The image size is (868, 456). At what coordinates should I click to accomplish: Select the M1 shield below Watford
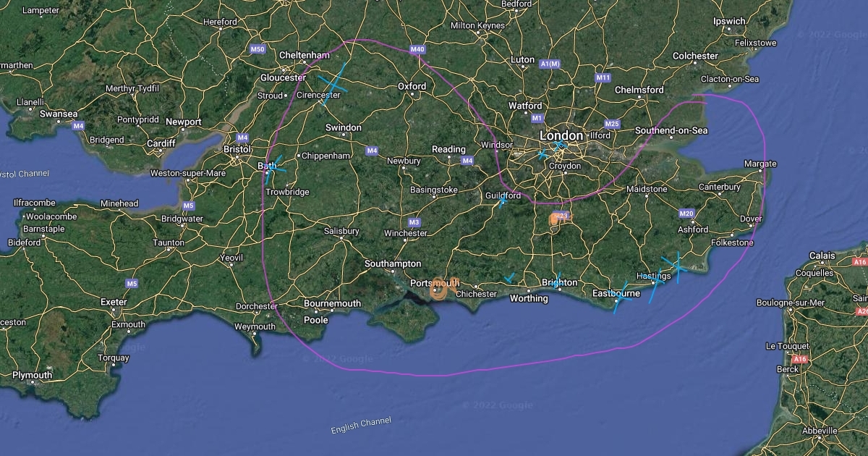[537, 118]
